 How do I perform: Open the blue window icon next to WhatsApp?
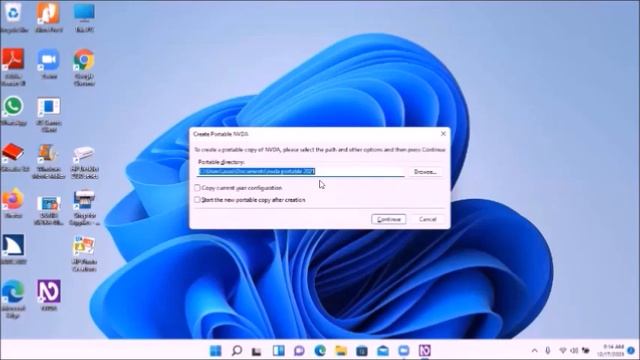[x=49, y=113]
